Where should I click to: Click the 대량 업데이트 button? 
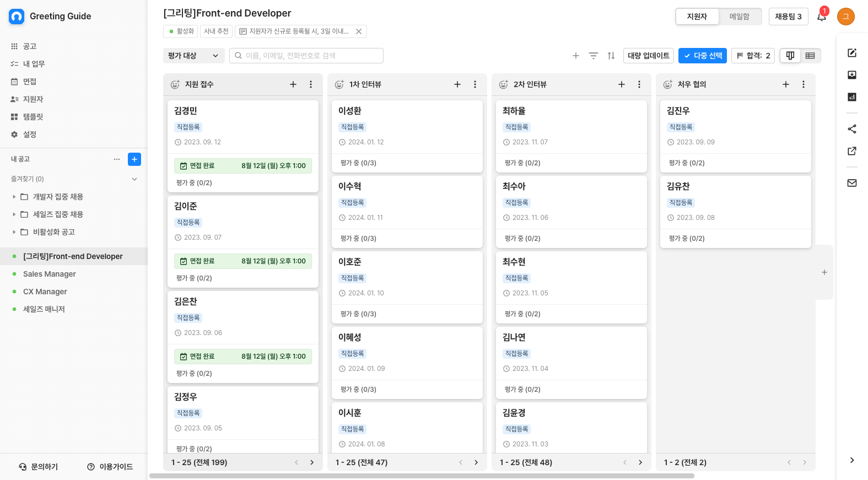coord(649,56)
